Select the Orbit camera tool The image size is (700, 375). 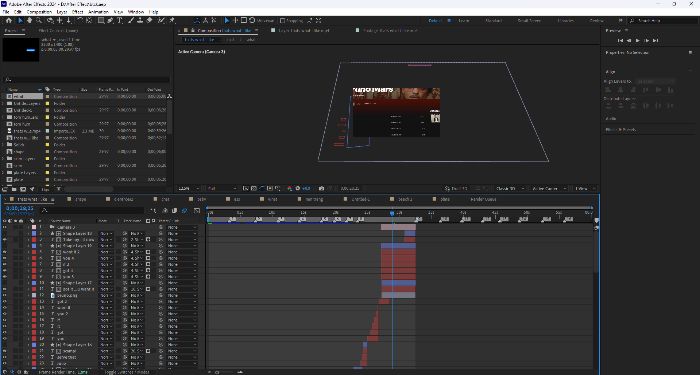[x=50, y=21]
